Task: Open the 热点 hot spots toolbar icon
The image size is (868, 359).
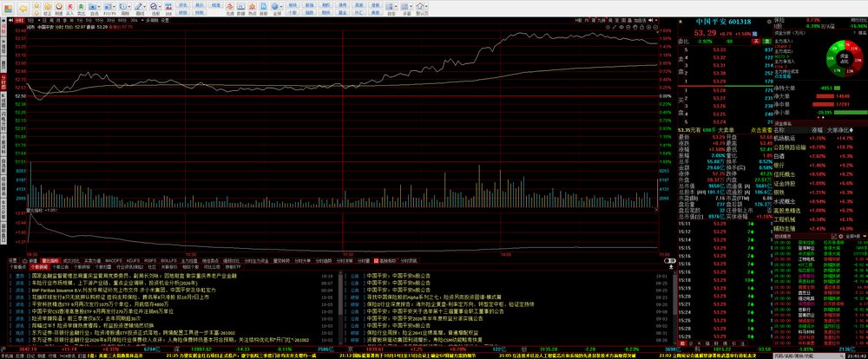Action: pyautogui.click(x=252, y=8)
